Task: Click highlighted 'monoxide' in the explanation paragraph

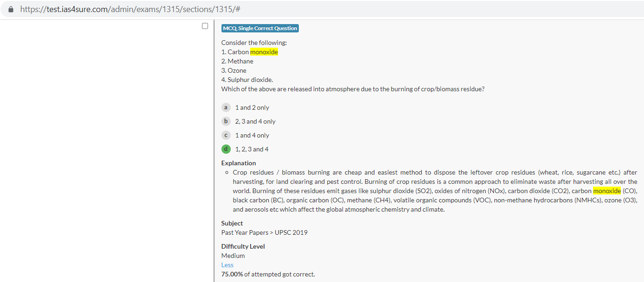Action: pos(606,191)
